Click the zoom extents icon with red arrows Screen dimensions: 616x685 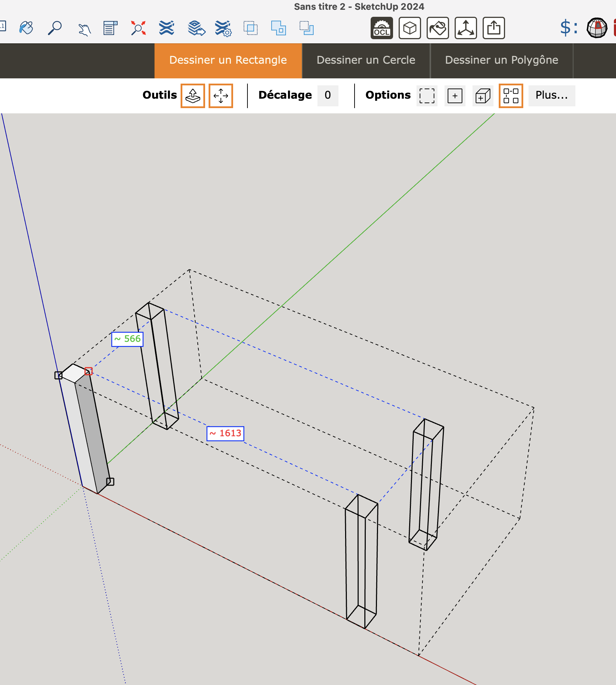click(x=138, y=28)
